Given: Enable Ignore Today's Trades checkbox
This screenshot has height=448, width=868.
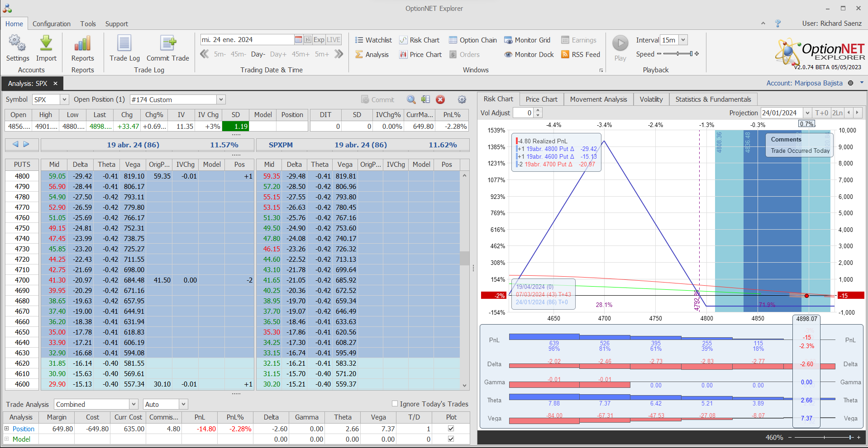Looking at the screenshot, I should [395, 404].
